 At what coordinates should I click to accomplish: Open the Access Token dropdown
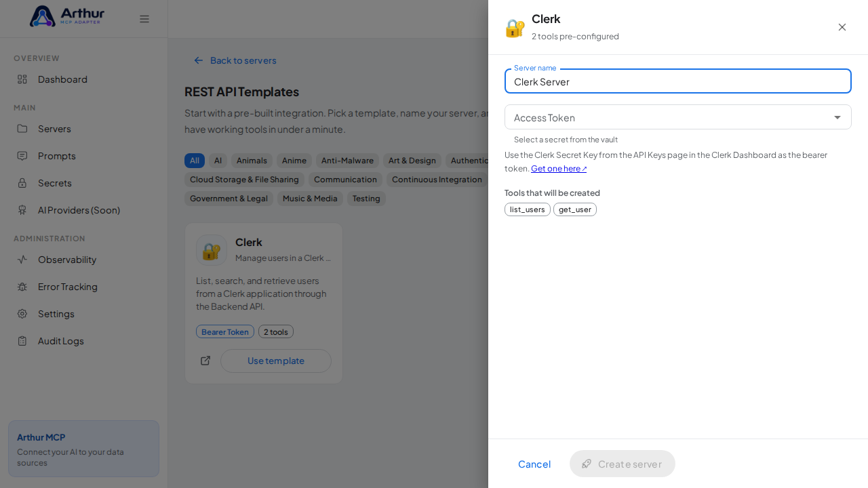tap(678, 117)
